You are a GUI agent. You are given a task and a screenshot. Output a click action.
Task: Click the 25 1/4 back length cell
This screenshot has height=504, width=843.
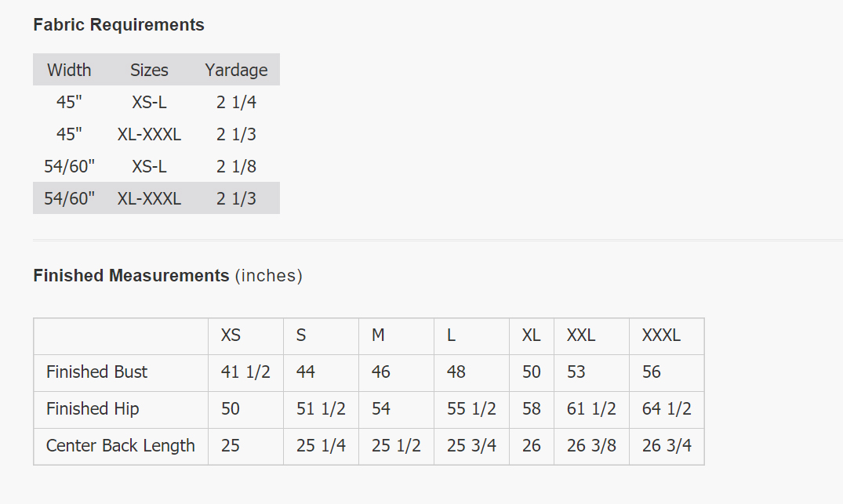click(321, 446)
